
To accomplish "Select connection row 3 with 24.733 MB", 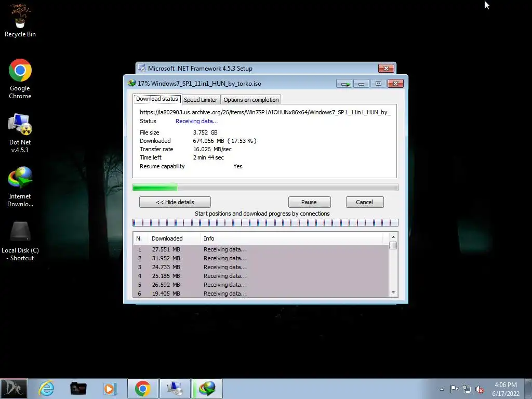I will (261, 267).
